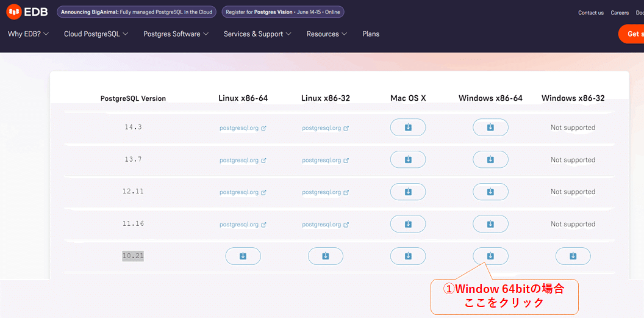This screenshot has width=644, height=318.
Task: Click the Linux x86-64 column header
Action: coord(243,98)
